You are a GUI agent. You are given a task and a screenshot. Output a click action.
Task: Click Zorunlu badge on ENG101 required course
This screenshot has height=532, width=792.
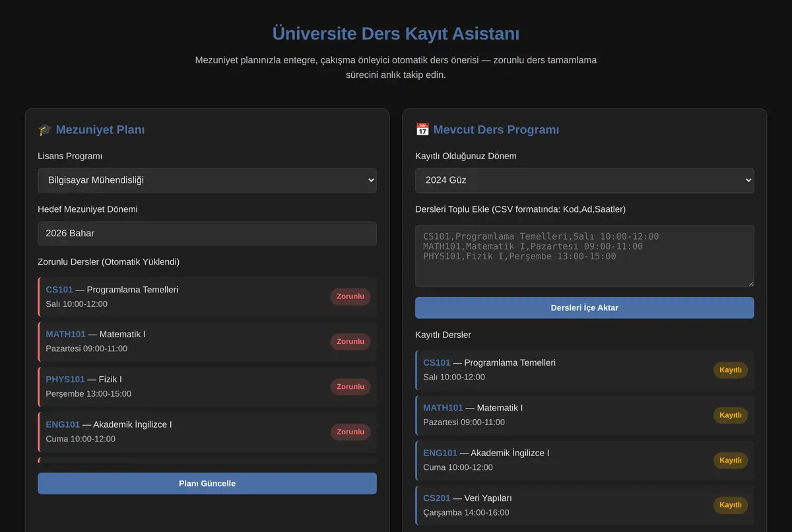click(350, 432)
